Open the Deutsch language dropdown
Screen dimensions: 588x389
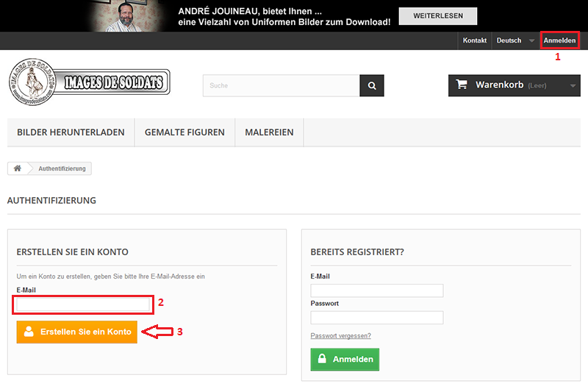[x=514, y=40]
